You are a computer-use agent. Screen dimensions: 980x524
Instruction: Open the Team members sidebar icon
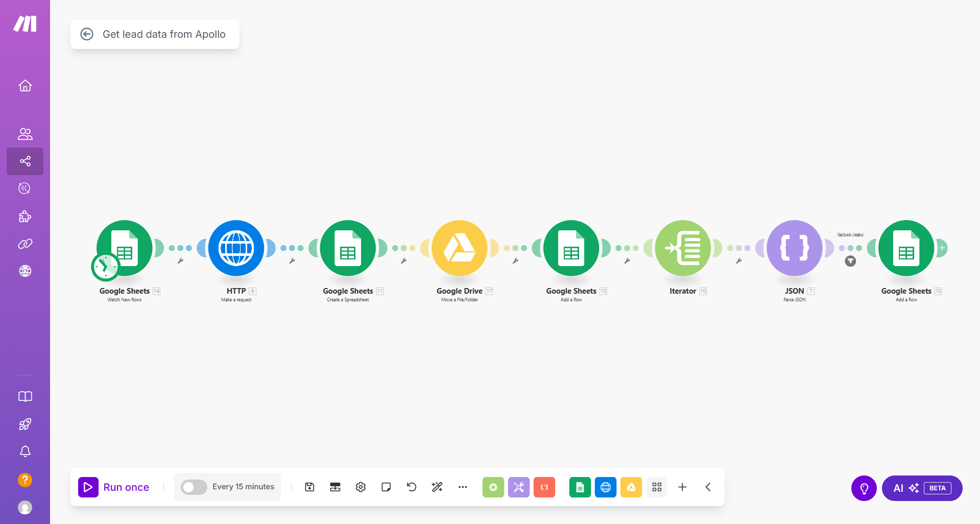25,134
